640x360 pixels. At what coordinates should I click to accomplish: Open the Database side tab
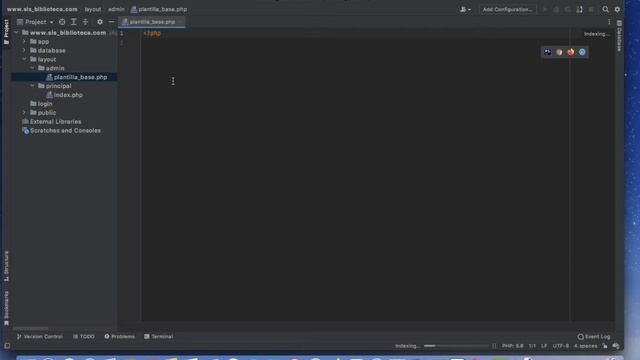coord(619,36)
